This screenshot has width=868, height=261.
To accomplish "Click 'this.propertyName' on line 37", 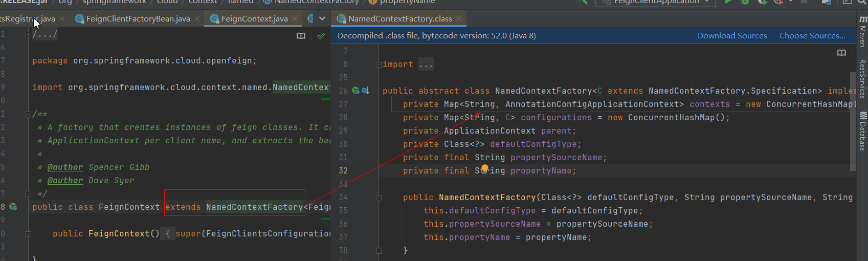I will (x=466, y=237).
